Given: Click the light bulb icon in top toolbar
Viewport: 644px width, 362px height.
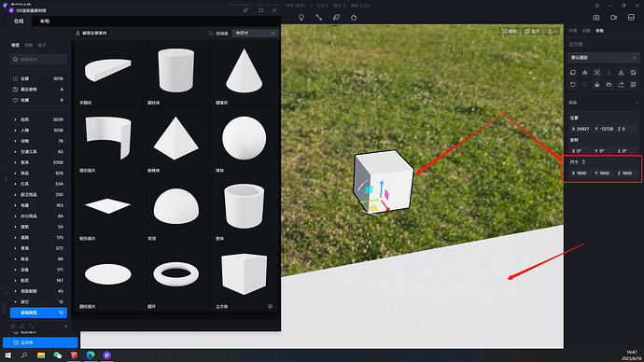Looking at the screenshot, I should [x=301, y=18].
